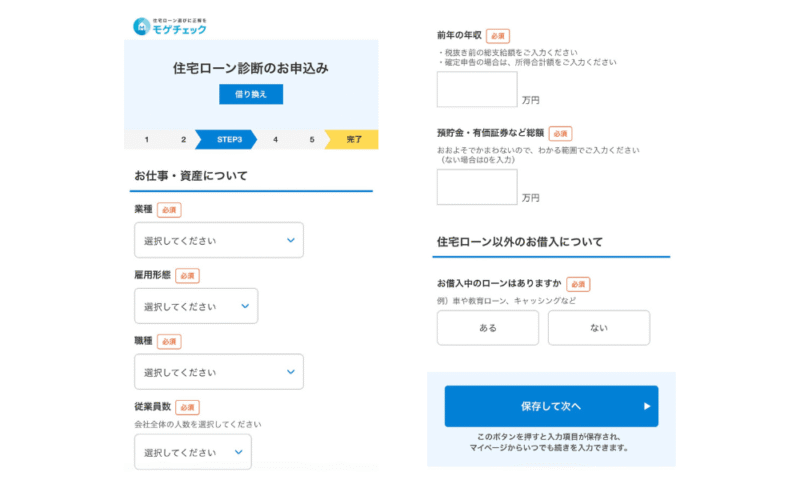Click the 借り換え button
Viewport: 800px width, 480px height.
tap(251, 94)
